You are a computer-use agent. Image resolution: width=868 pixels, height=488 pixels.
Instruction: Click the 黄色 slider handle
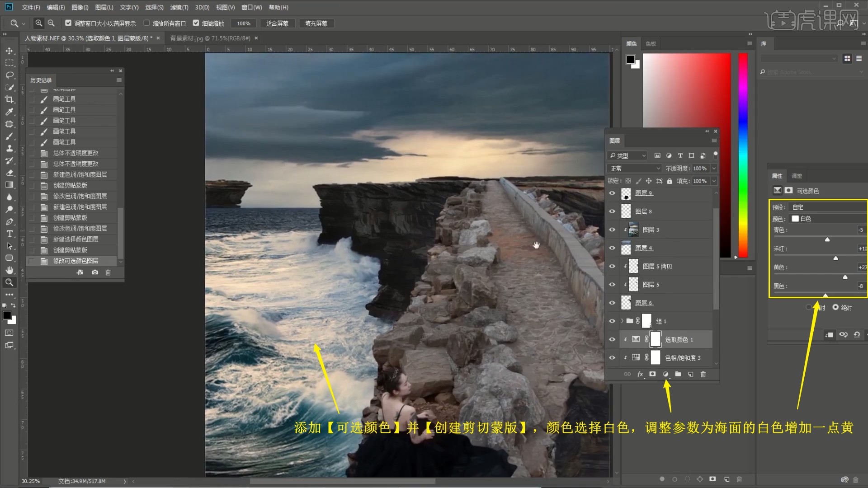coord(845,277)
